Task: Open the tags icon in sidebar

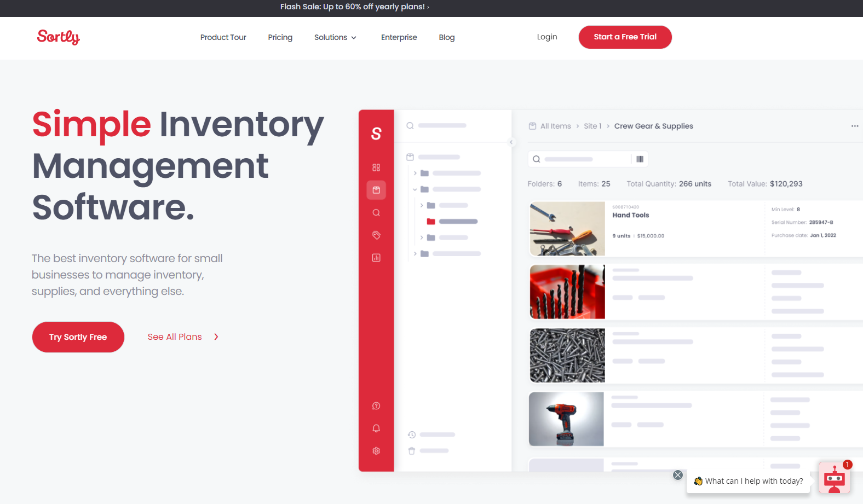Action: pos(376,235)
